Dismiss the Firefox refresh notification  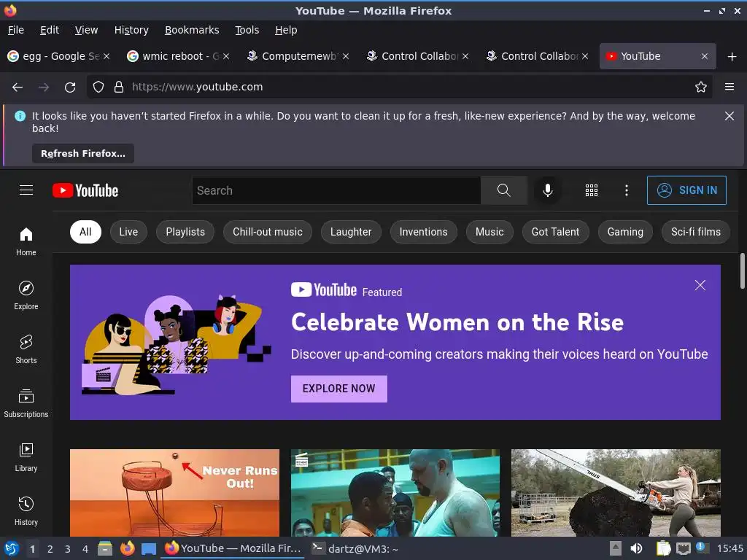pyautogui.click(x=729, y=116)
